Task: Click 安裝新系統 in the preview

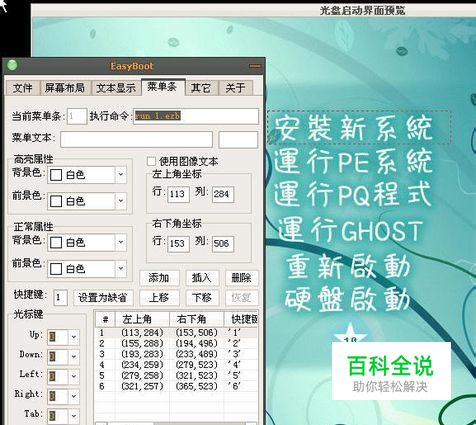Action: pyautogui.click(x=353, y=129)
